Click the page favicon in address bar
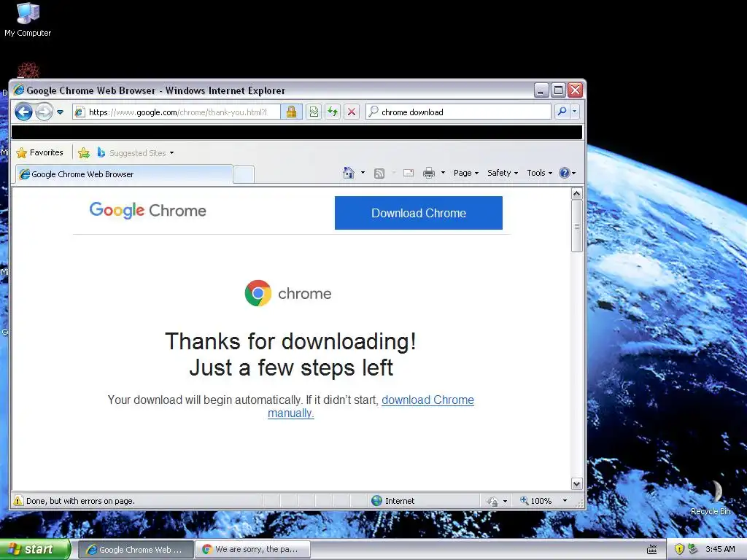This screenshot has height=560, width=747. 80,112
